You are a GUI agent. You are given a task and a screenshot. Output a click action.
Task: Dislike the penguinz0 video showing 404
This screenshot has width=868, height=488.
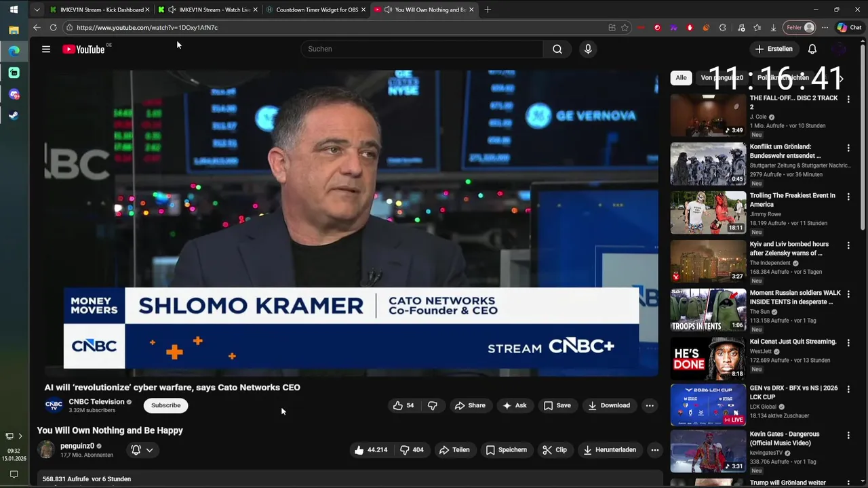pos(412,450)
